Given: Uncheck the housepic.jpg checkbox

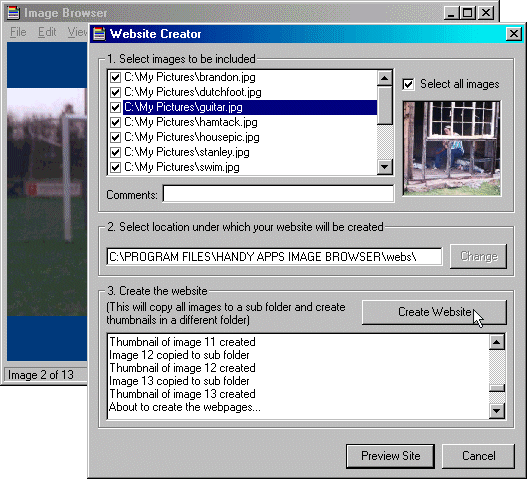Looking at the screenshot, I should click(x=115, y=137).
